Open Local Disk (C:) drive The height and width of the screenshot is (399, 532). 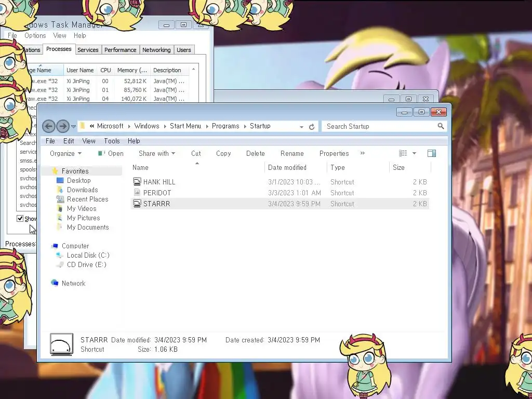pos(88,255)
